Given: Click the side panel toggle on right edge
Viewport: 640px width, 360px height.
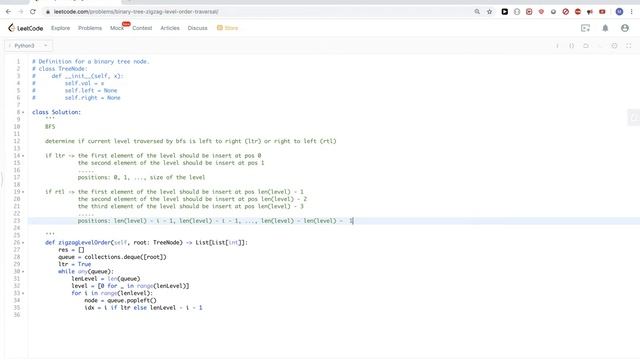Looking at the screenshot, I should point(634,118).
